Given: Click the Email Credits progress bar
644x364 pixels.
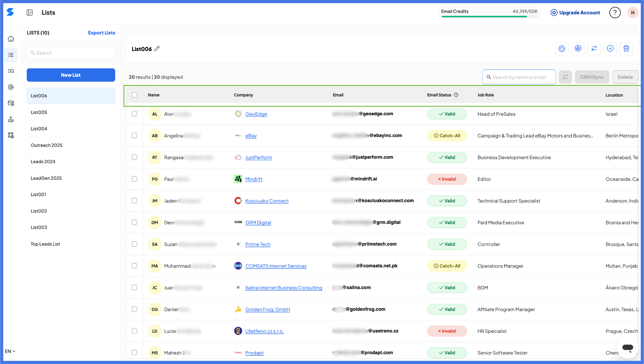Looking at the screenshot, I should (489, 16).
